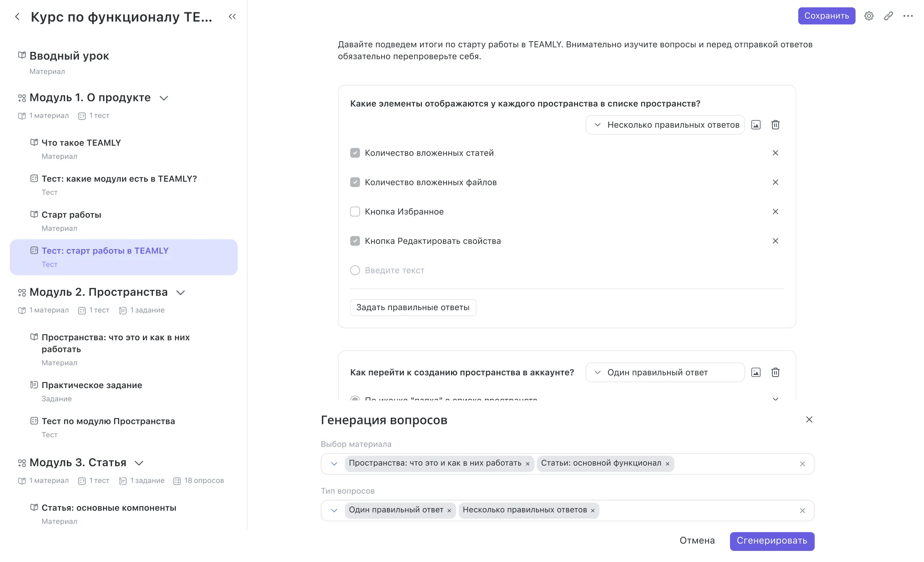Open 'Выбор материала' dropdown arrow
Screen dimensions: 924x562
coord(334,464)
